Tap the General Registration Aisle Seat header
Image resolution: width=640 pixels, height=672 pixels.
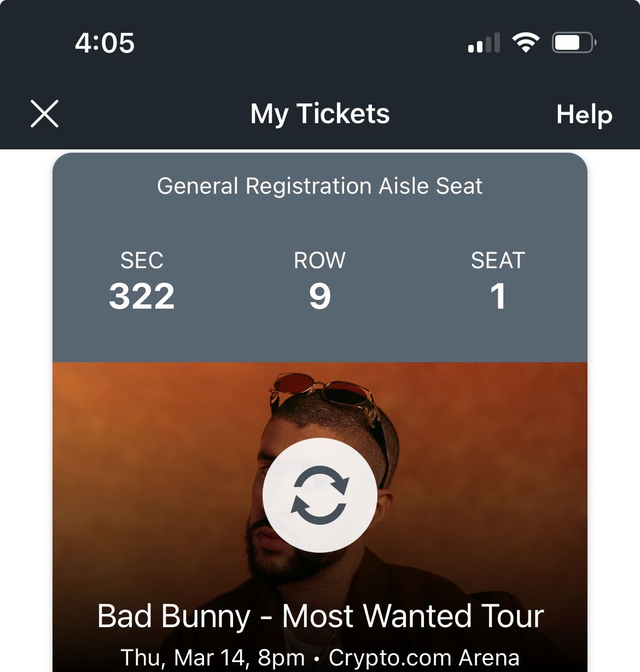(x=319, y=186)
